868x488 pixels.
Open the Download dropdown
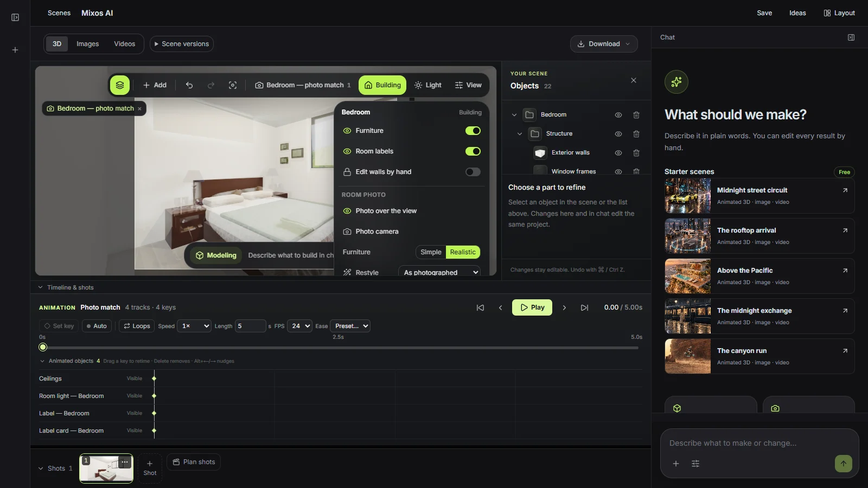coord(604,44)
